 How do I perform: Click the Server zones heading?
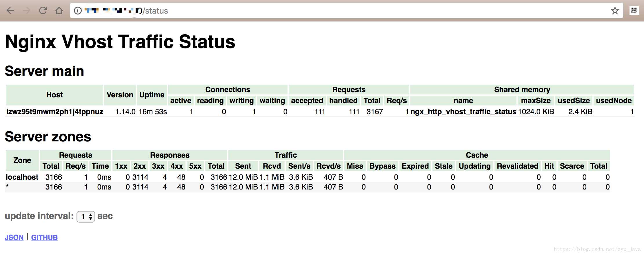(48, 136)
